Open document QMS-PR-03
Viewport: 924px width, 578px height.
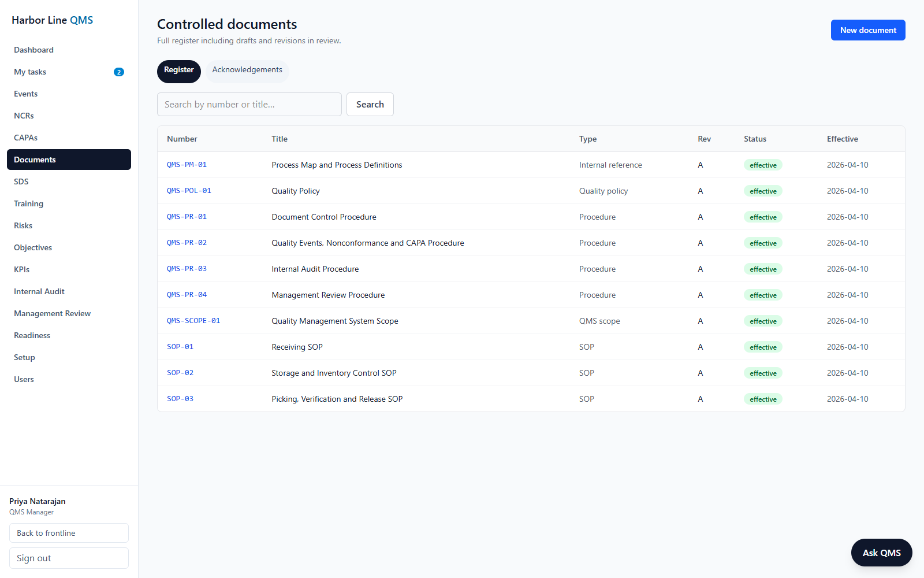pos(187,269)
